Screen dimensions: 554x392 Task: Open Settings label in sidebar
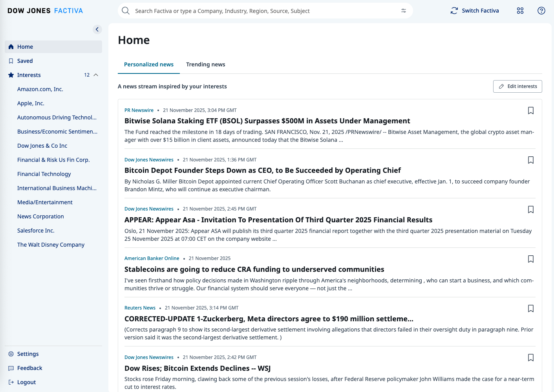(x=28, y=354)
